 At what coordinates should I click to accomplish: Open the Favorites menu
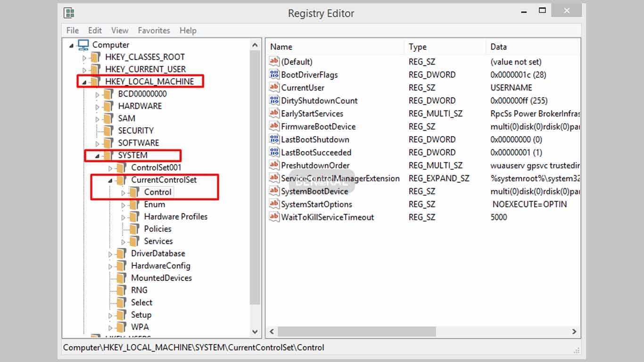[154, 30]
